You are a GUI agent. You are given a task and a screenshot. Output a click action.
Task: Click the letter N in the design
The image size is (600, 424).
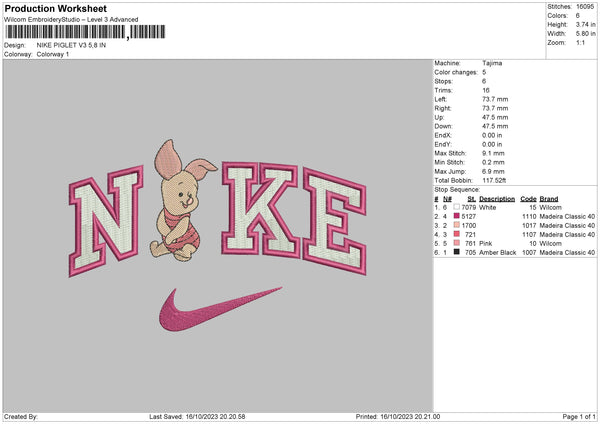click(106, 221)
